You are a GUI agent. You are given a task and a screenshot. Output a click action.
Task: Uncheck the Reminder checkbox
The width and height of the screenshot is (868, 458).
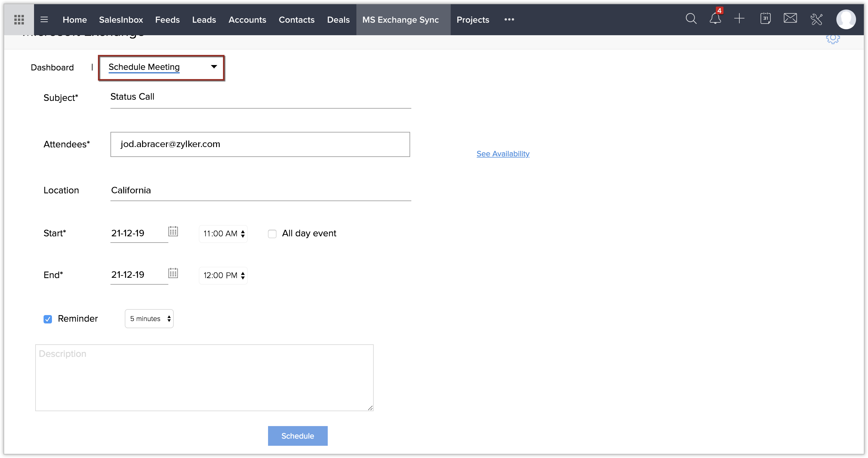click(x=48, y=319)
